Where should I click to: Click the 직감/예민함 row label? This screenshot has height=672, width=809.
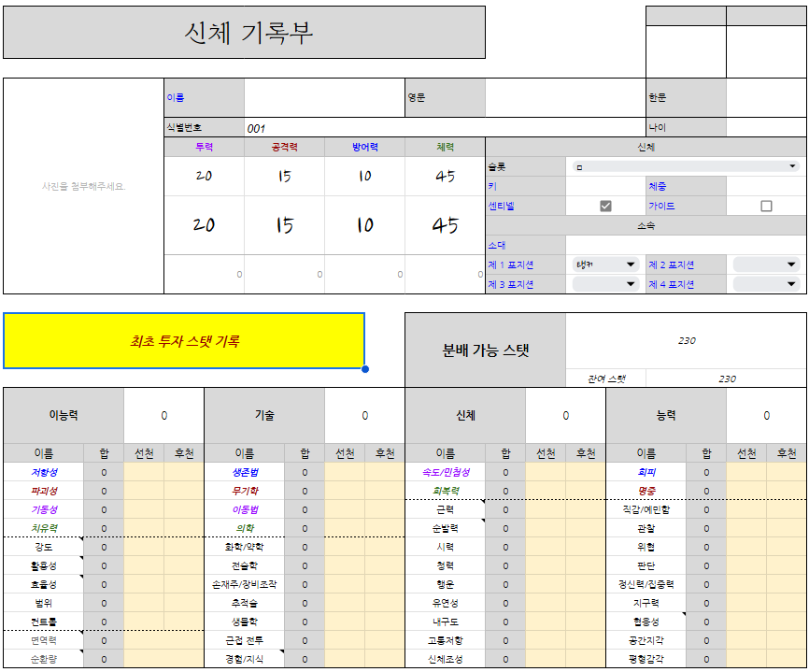[646, 509]
